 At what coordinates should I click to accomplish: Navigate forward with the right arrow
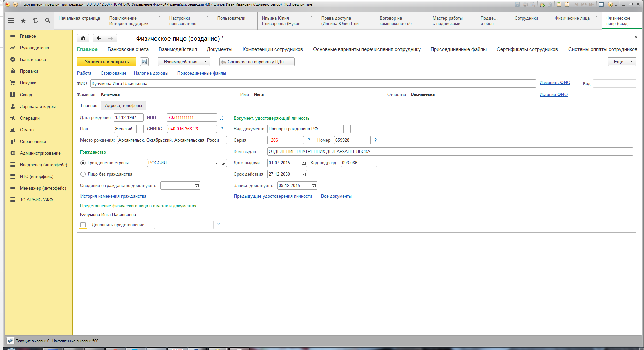click(111, 38)
